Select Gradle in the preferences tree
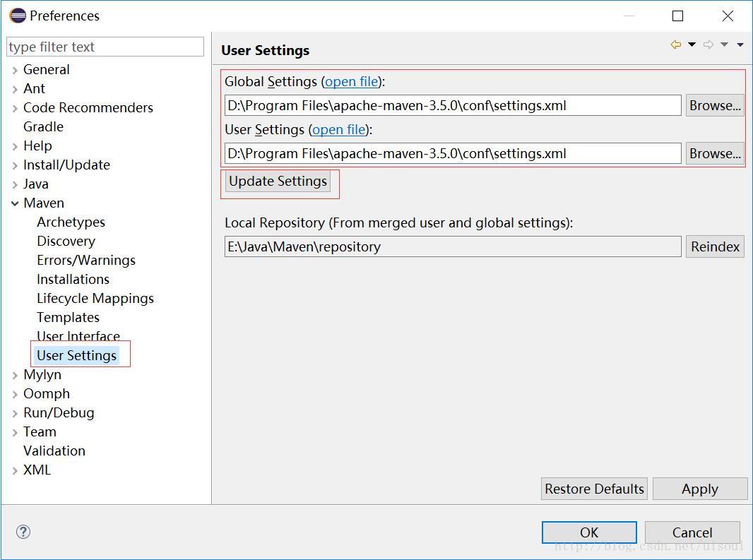The image size is (753, 560). 43,127
